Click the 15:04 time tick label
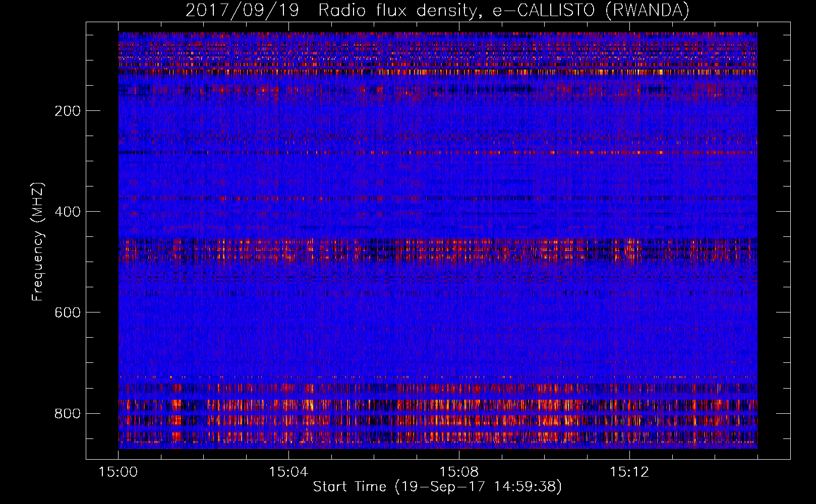The width and height of the screenshot is (816, 504). [x=288, y=472]
